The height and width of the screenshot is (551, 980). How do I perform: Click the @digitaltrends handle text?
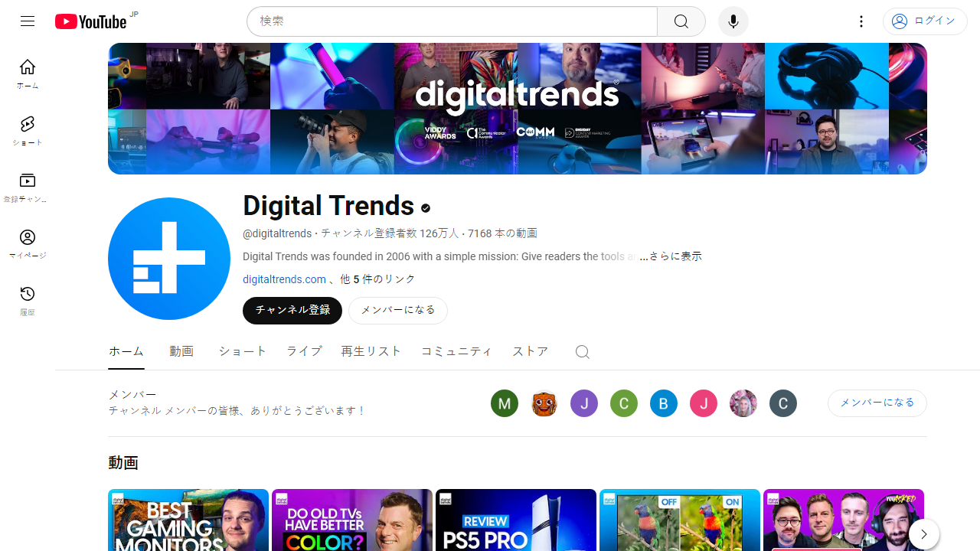pos(277,233)
